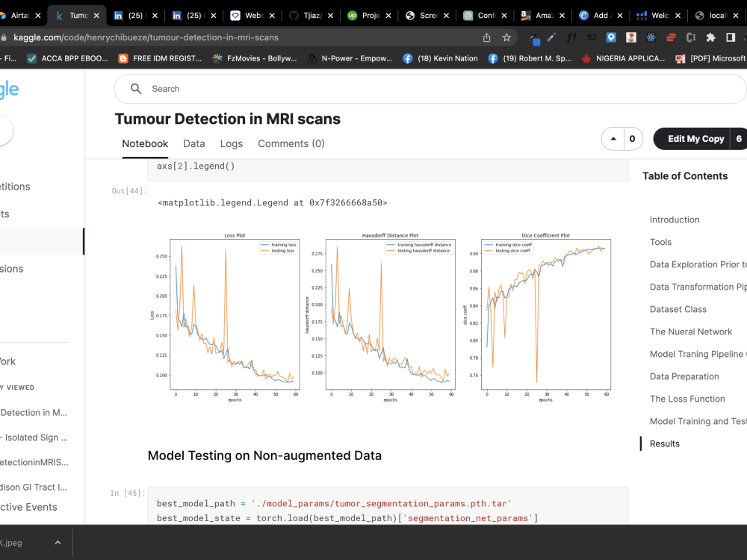Switch to the Data tab of the notebook
The image size is (747, 560).
pyautogui.click(x=194, y=144)
